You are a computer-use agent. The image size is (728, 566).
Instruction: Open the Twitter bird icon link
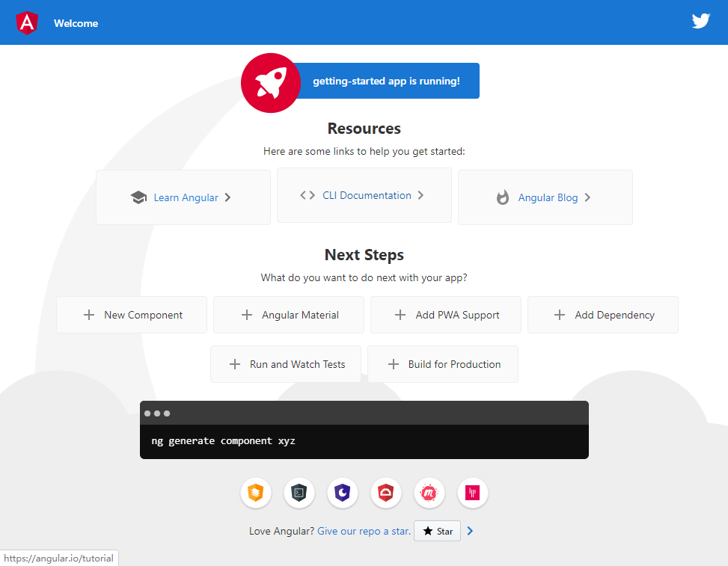700,21
